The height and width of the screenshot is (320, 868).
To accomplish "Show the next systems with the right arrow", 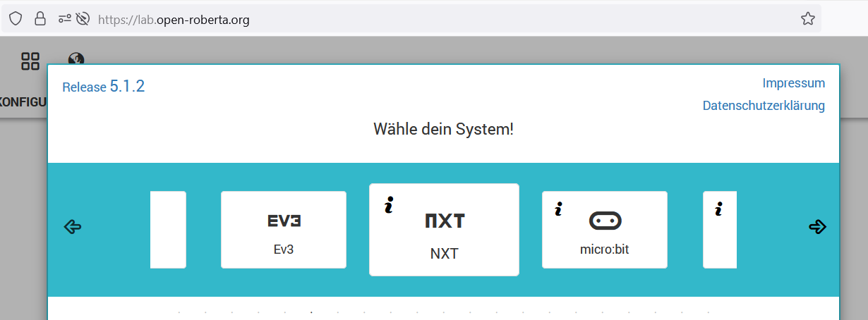I will coord(817,227).
